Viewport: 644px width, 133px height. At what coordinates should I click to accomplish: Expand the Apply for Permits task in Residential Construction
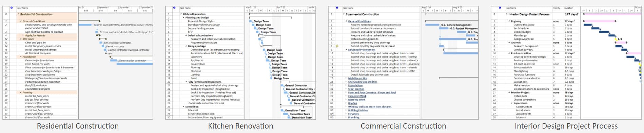[x=23, y=35]
